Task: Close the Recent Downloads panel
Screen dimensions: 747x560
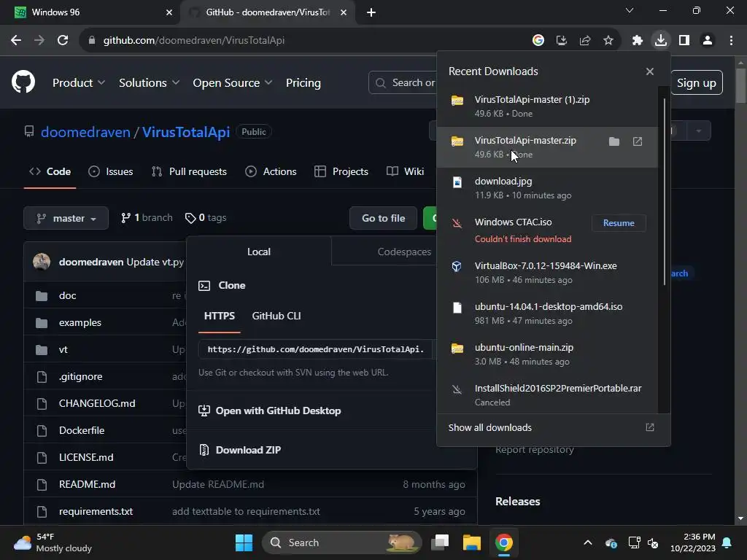Action: pos(650,71)
